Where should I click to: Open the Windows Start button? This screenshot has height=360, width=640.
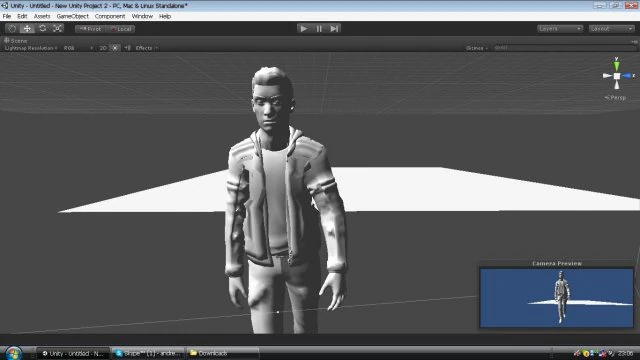tap(13, 353)
